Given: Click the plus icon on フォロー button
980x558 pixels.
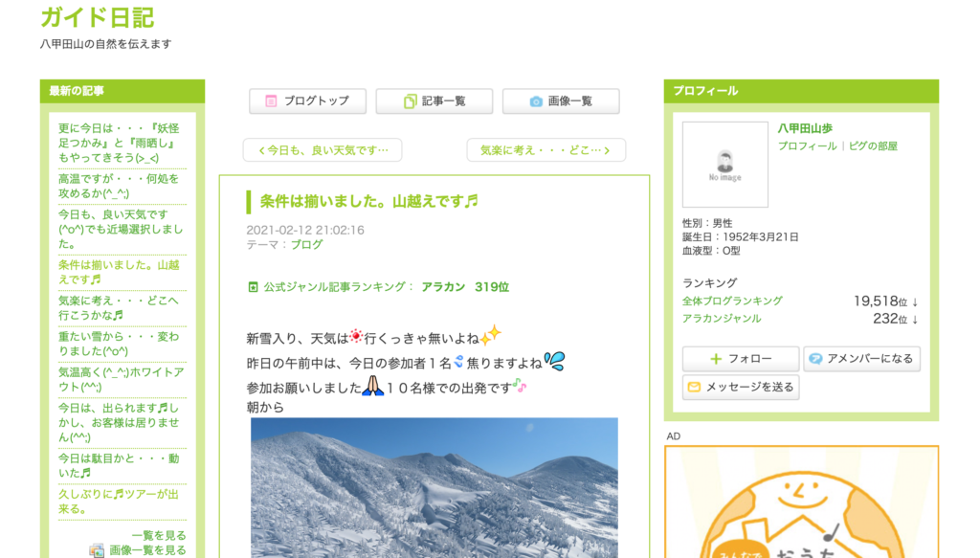Looking at the screenshot, I should coord(716,359).
